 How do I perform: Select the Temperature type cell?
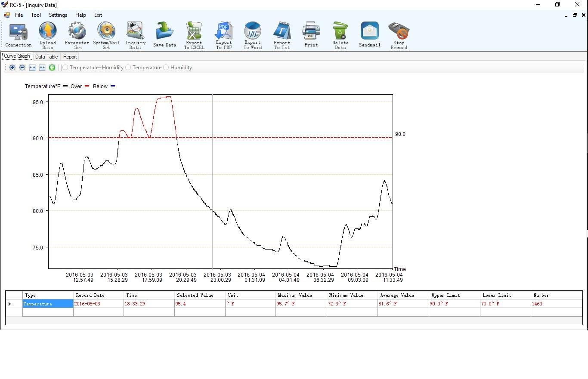click(x=48, y=304)
